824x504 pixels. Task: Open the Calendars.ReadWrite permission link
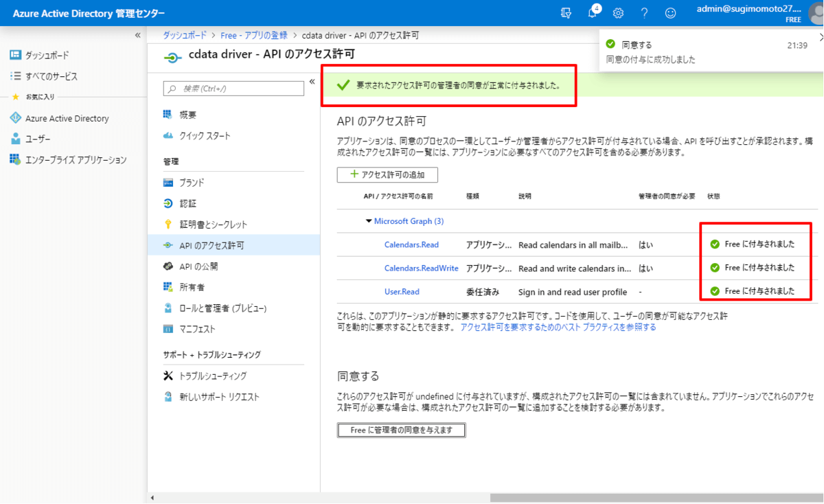pyautogui.click(x=421, y=268)
